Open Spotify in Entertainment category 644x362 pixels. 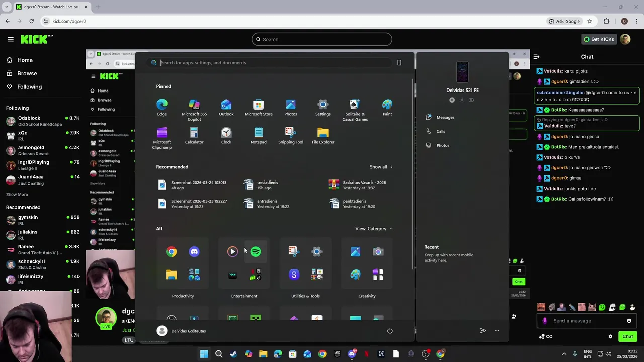(x=256, y=252)
